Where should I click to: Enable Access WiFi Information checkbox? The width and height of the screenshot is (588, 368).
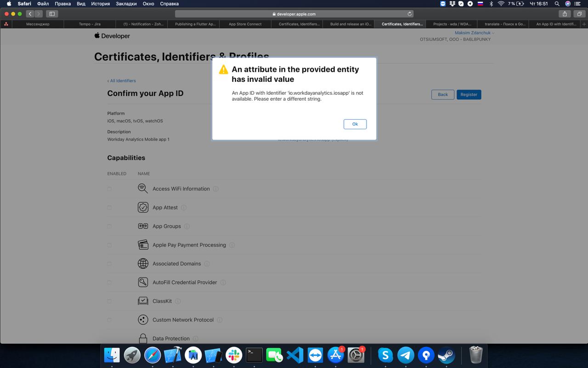click(109, 189)
